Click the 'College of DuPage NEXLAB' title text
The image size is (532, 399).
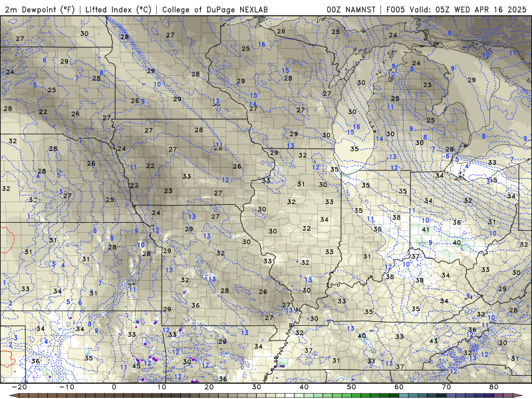click(x=215, y=9)
